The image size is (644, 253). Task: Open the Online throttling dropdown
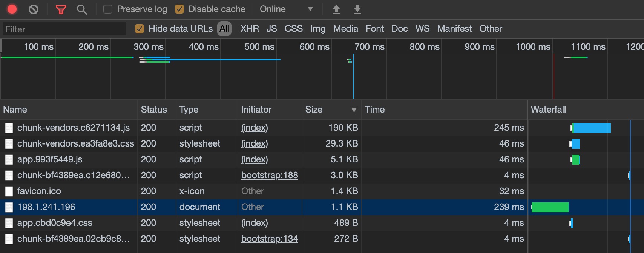pos(286,9)
